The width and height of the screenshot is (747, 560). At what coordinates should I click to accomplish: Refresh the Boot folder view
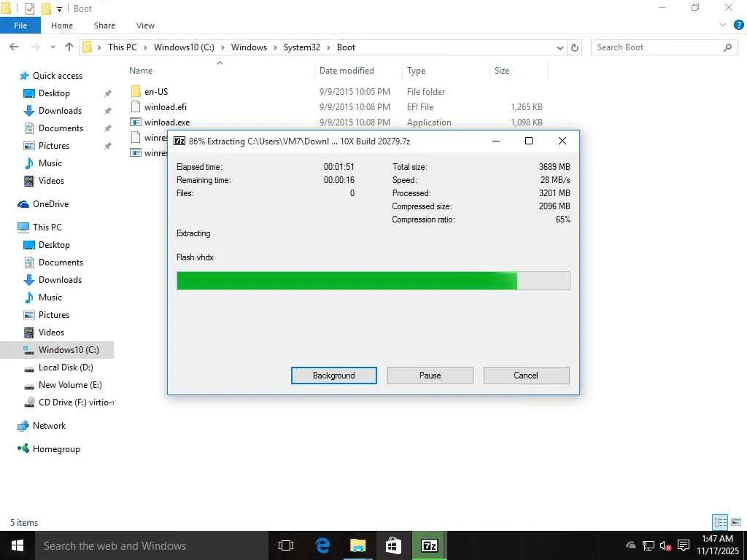click(575, 47)
